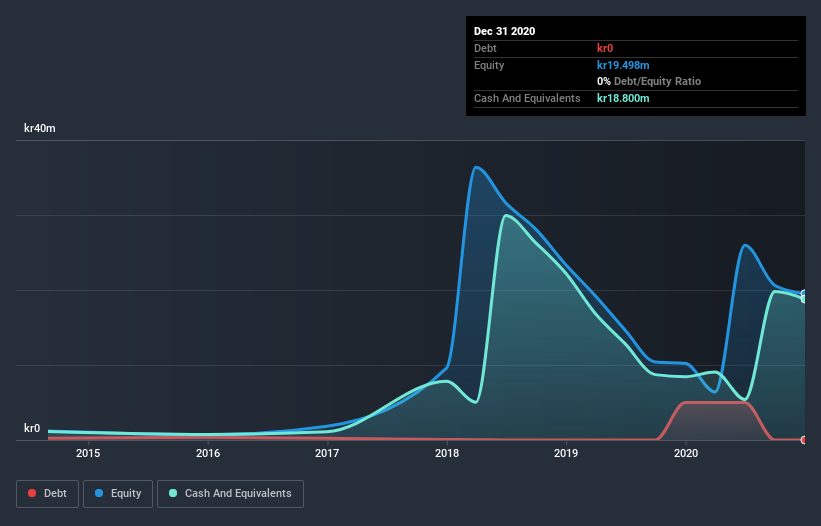Image resolution: width=821 pixels, height=526 pixels.
Task: Click the blue Equity legend dot
Action: point(99,493)
